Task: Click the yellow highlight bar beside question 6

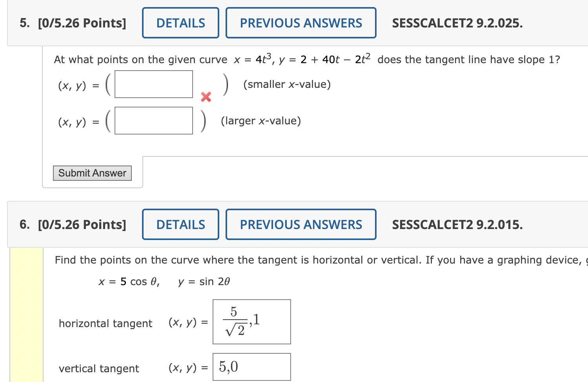Action: click(25, 314)
